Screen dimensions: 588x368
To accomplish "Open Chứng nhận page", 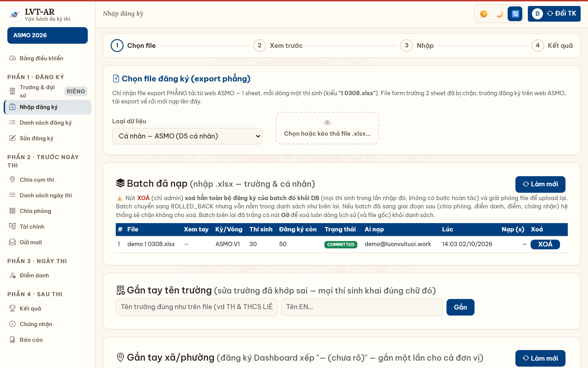I will 48,324.
